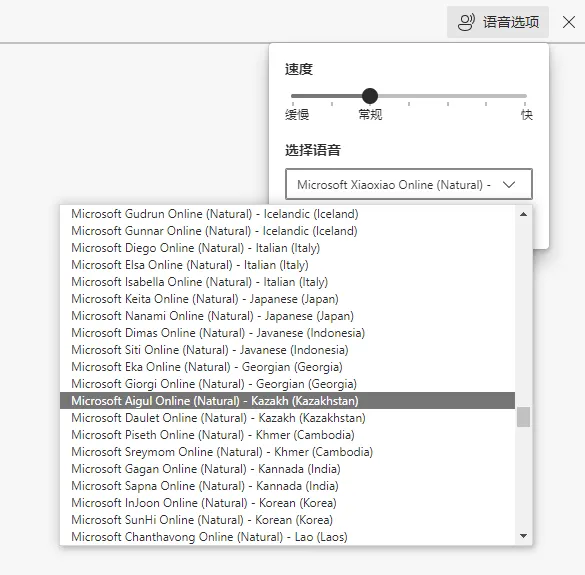Select Sreymom Khmer voice
Viewport: 585px width, 575px height.
(x=287, y=452)
